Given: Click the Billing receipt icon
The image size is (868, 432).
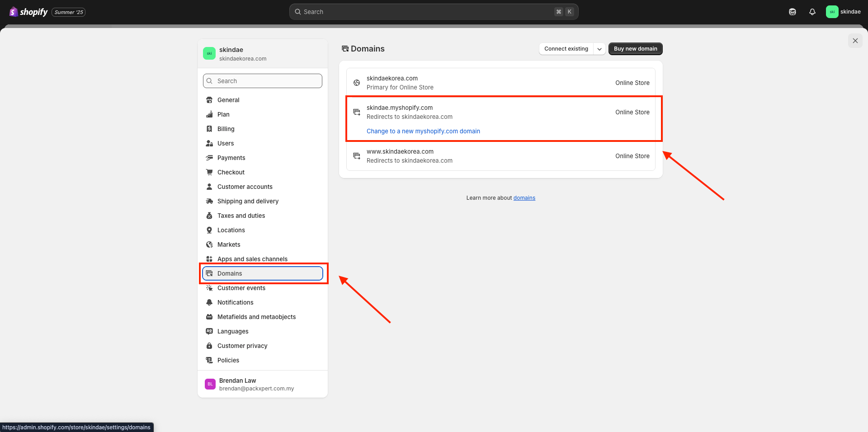Looking at the screenshot, I should (209, 129).
